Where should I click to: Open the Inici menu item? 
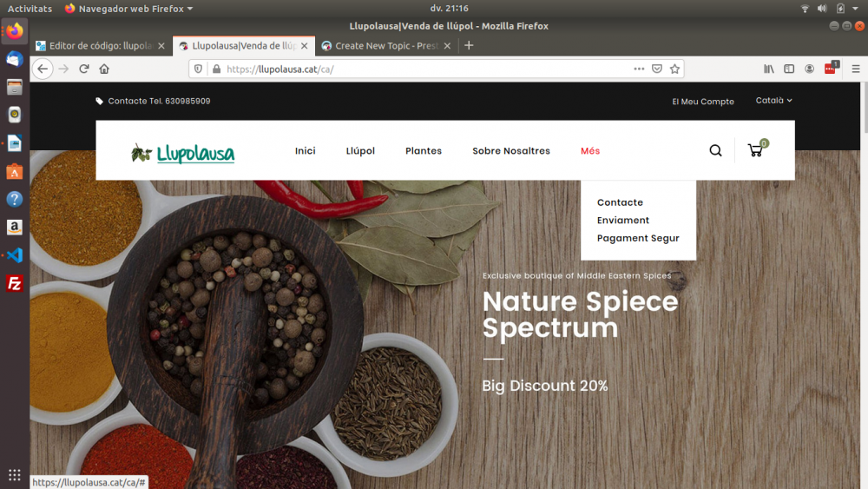coord(305,150)
